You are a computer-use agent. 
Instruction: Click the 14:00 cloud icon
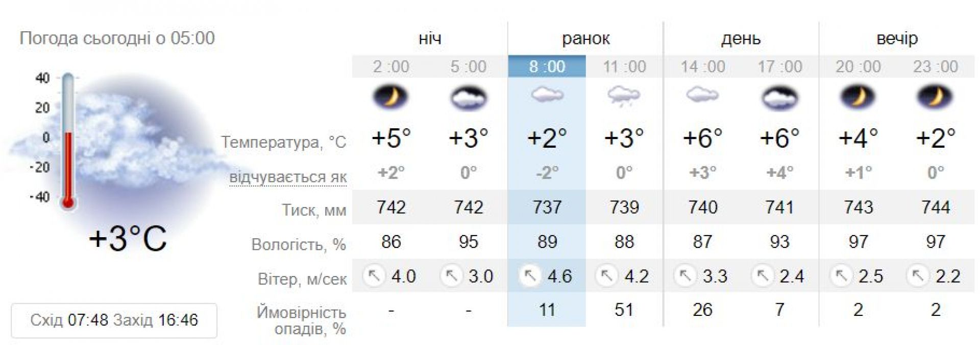tap(702, 95)
